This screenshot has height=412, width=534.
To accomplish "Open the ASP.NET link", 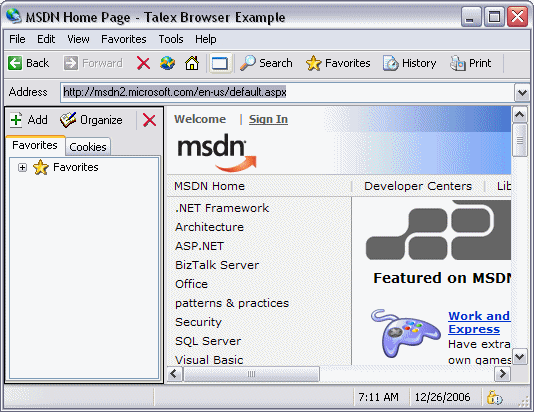I will coord(200,246).
